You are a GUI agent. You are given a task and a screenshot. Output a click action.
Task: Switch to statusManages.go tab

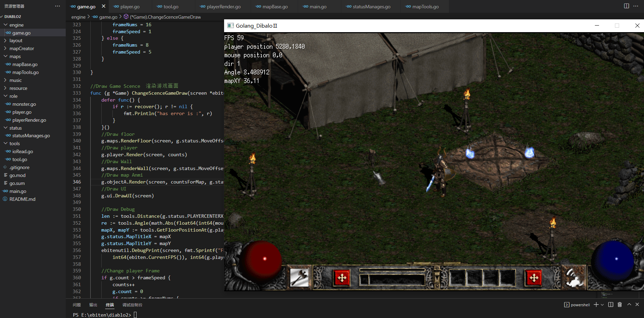(x=371, y=7)
